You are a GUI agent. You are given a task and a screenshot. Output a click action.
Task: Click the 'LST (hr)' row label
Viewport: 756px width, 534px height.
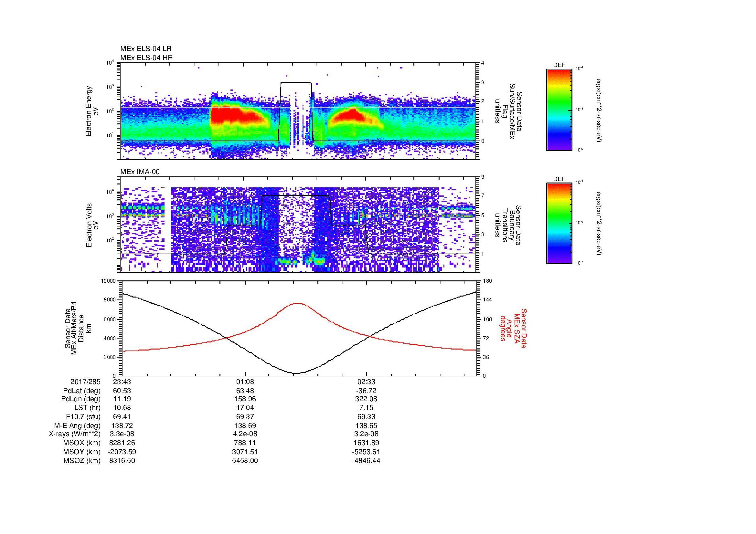click(x=87, y=408)
